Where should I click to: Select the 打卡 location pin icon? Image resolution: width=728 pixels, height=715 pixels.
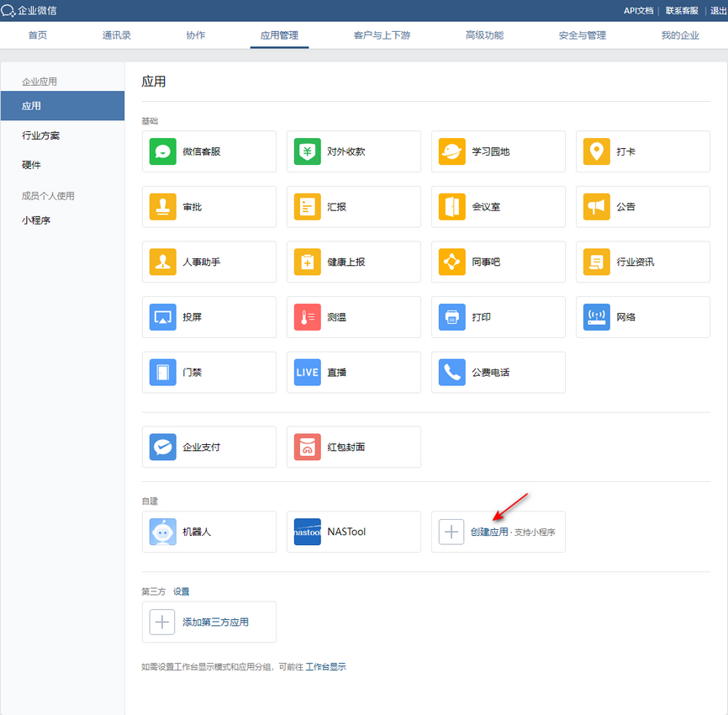[x=597, y=151]
